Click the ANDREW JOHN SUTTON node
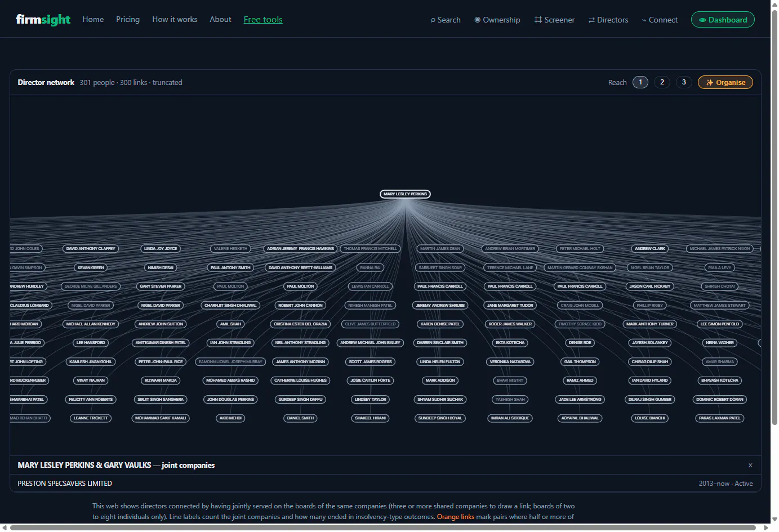This screenshot has width=779, height=532. [161, 324]
